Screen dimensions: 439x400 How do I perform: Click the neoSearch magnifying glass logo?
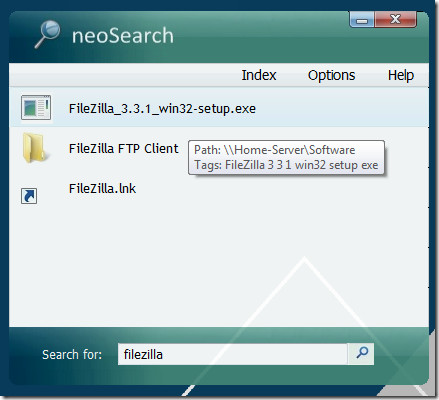(48, 34)
